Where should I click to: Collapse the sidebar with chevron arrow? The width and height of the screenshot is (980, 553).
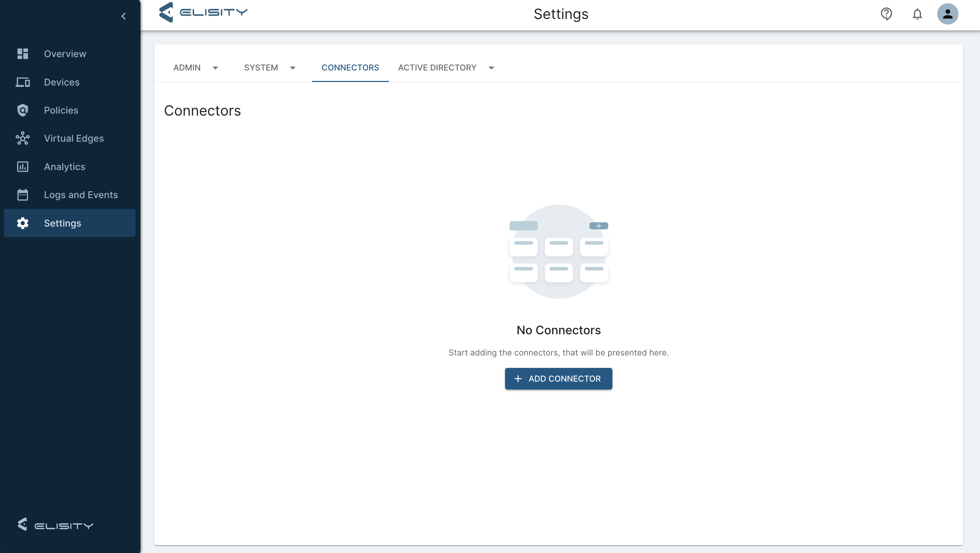pyautogui.click(x=124, y=16)
